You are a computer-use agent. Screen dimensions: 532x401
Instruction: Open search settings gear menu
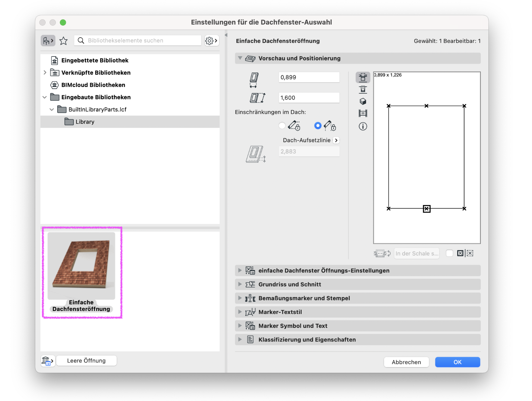(211, 41)
